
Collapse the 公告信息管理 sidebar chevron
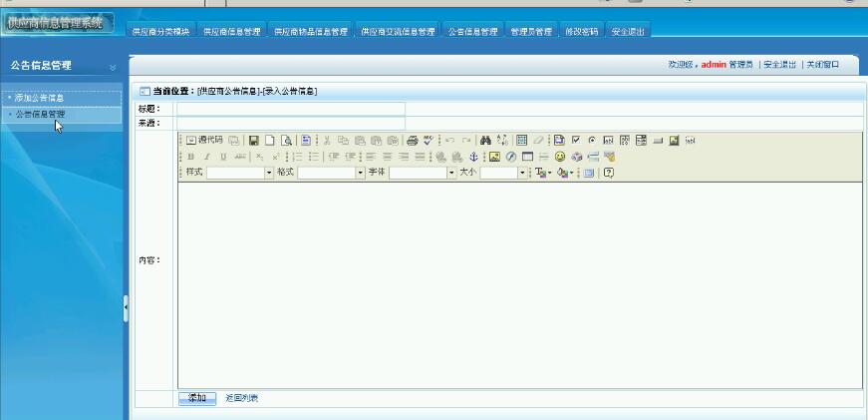(113, 68)
